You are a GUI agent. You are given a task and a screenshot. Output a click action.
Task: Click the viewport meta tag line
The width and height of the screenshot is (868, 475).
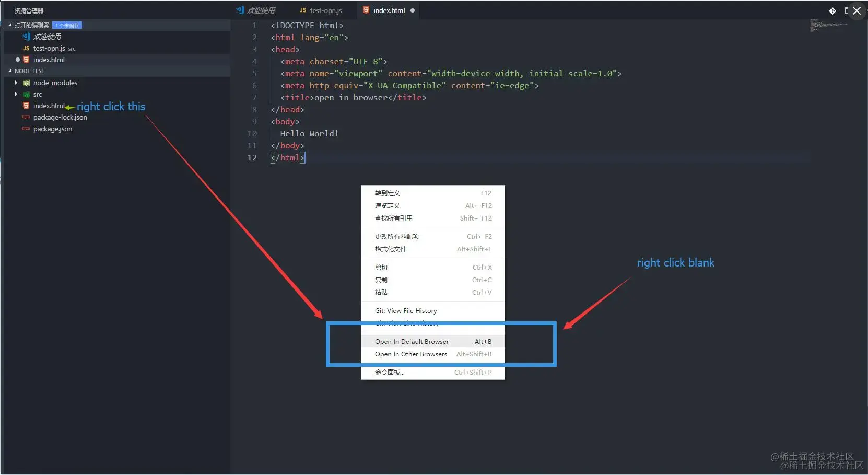tap(451, 73)
